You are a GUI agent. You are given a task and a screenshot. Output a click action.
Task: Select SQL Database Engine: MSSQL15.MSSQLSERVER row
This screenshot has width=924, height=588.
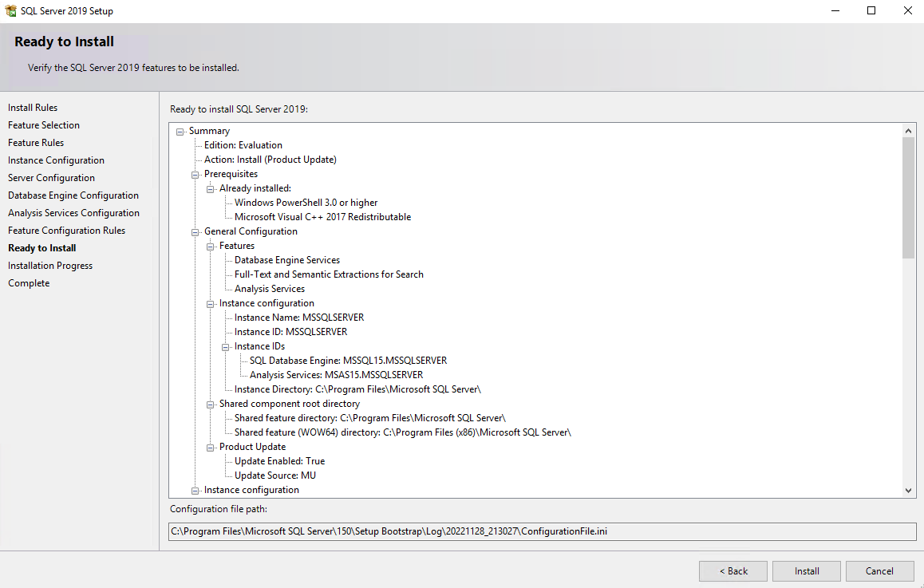coord(348,361)
